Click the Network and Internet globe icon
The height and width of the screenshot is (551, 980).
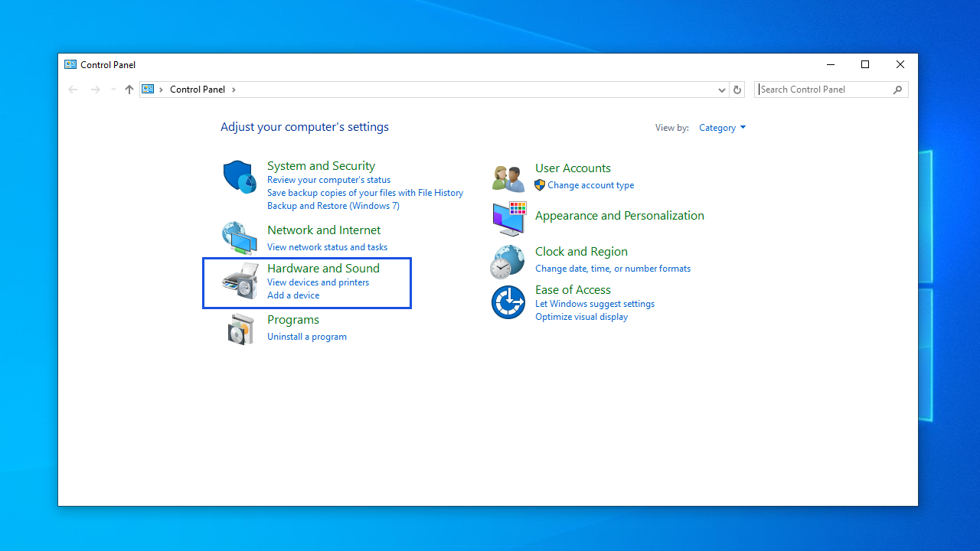click(240, 238)
